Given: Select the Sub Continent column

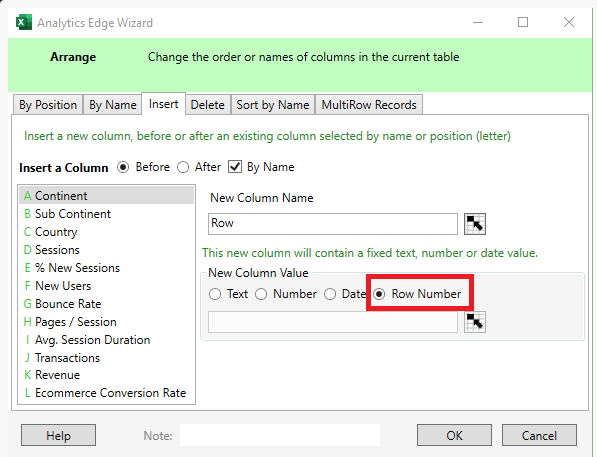Looking at the screenshot, I should [107, 214].
